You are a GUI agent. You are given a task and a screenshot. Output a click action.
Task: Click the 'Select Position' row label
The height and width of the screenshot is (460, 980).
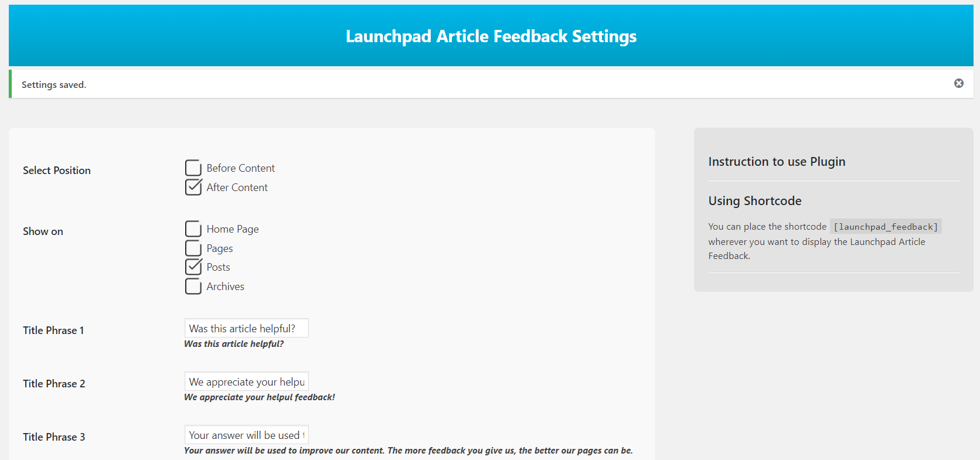(x=57, y=171)
